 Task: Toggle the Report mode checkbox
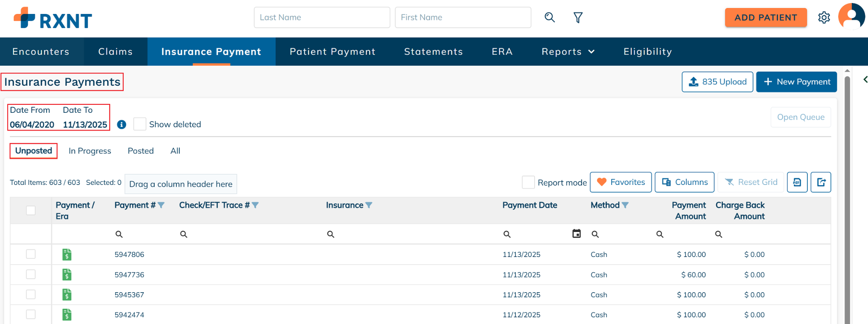(528, 182)
